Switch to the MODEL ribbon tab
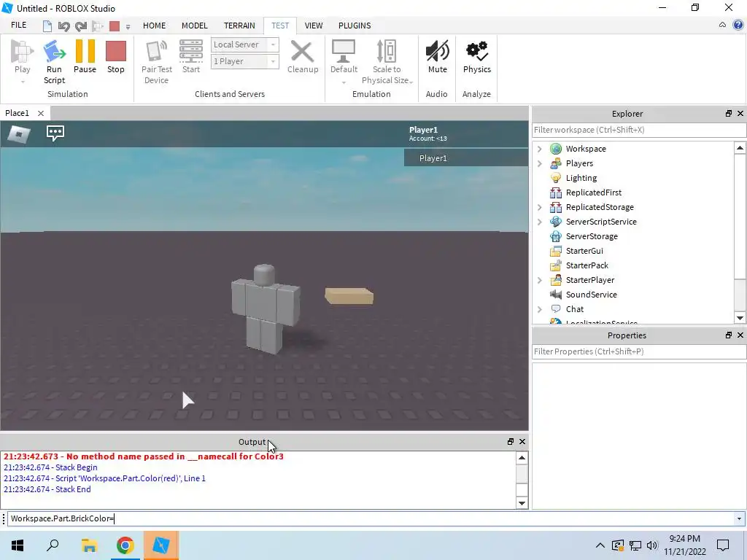 click(194, 26)
